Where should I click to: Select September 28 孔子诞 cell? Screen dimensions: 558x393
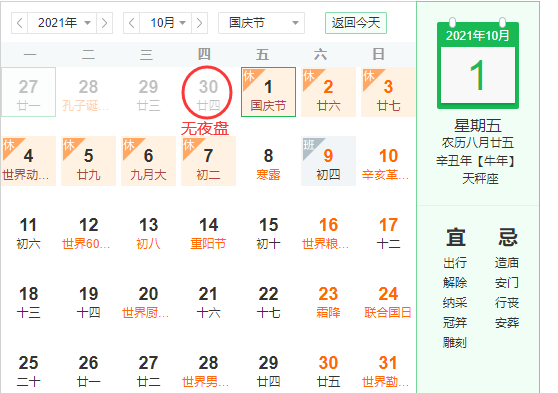[88, 92]
